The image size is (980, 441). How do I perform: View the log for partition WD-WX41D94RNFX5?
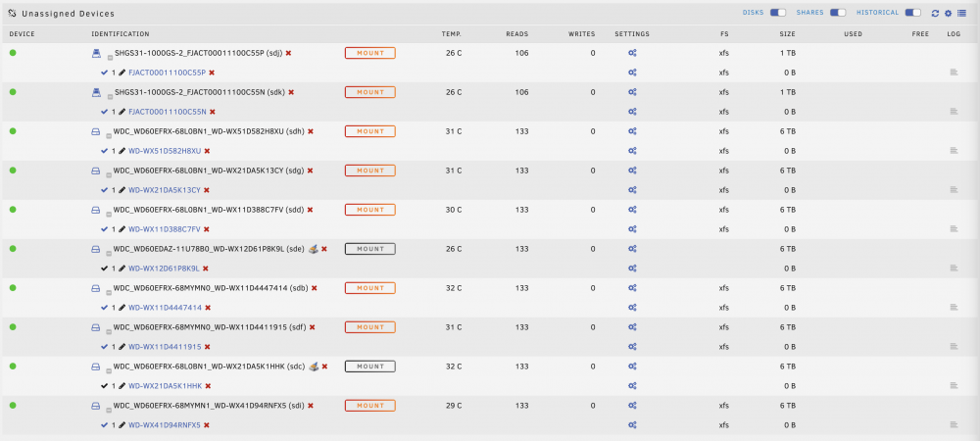[x=954, y=424]
